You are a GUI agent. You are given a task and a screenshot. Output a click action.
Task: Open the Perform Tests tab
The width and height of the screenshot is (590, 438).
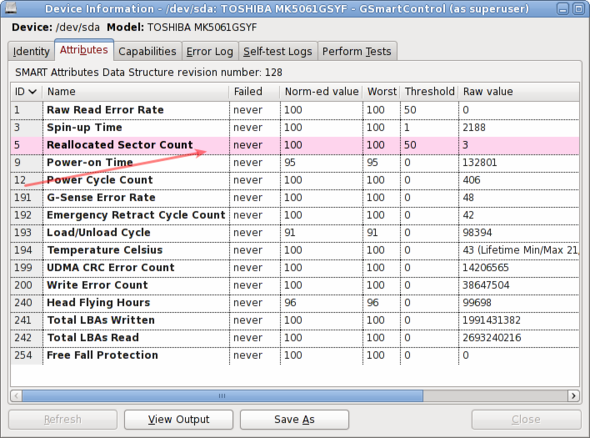(x=357, y=51)
